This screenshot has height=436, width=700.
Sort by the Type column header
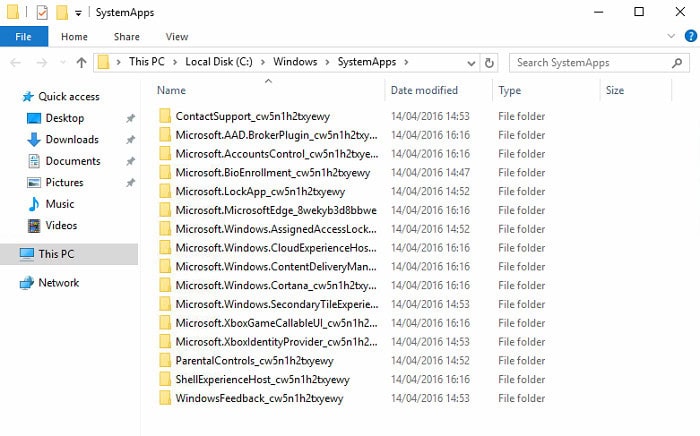click(509, 91)
